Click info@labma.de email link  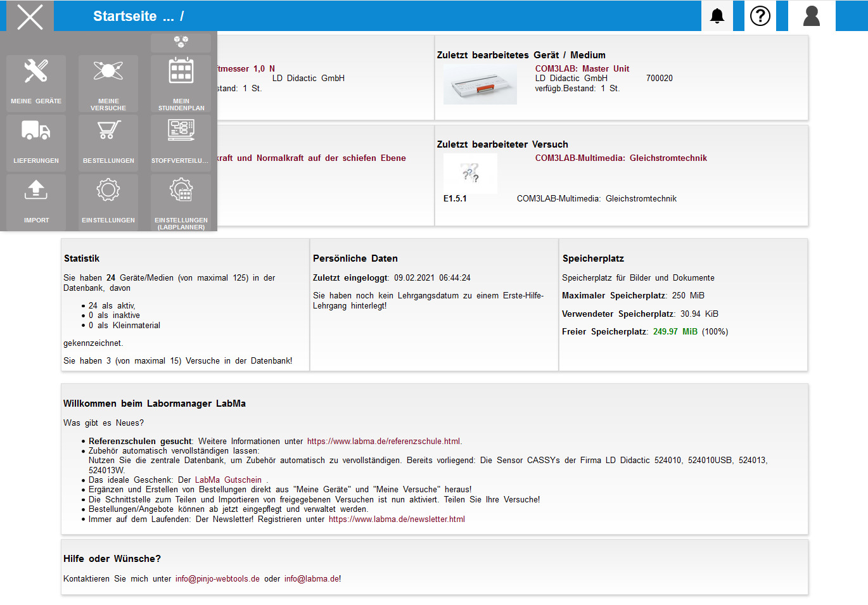click(312, 579)
